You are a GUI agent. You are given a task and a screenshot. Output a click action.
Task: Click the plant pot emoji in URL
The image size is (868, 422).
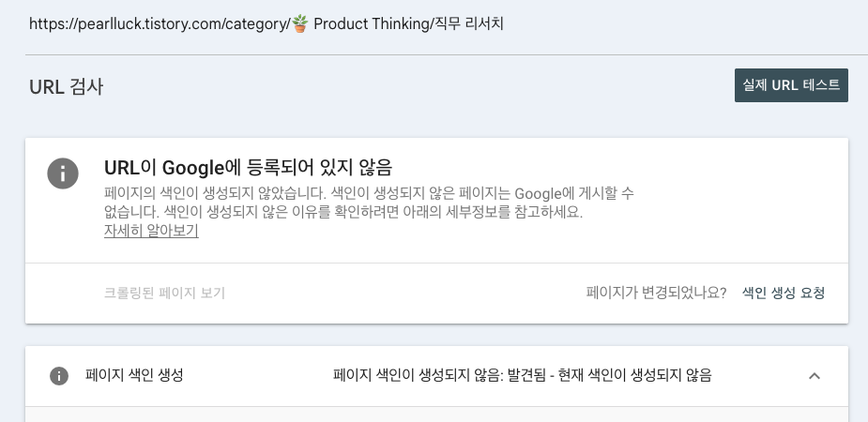pyautogui.click(x=300, y=23)
